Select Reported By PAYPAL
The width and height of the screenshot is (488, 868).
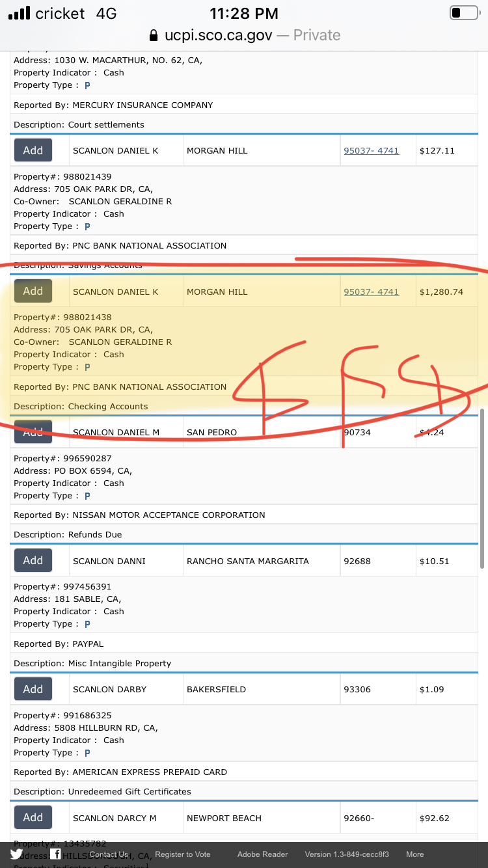[x=59, y=644]
